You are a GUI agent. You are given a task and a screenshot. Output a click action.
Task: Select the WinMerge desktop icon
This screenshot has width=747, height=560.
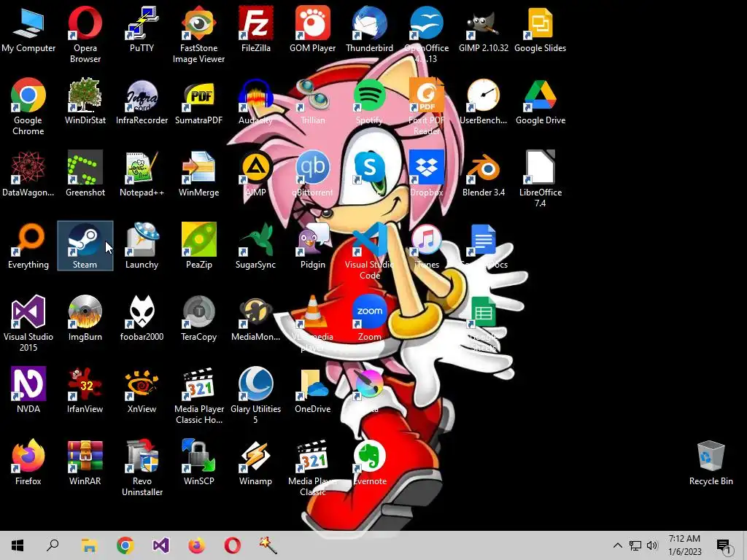pyautogui.click(x=198, y=168)
